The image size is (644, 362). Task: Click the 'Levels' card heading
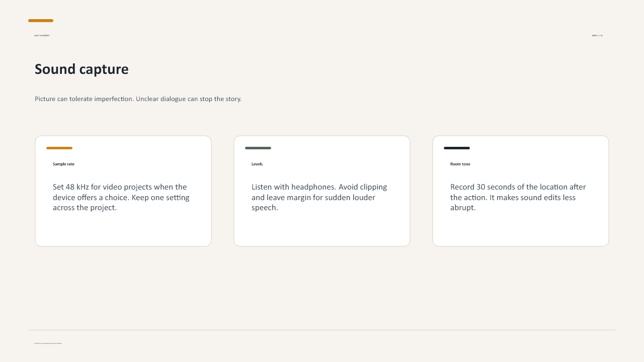click(257, 164)
